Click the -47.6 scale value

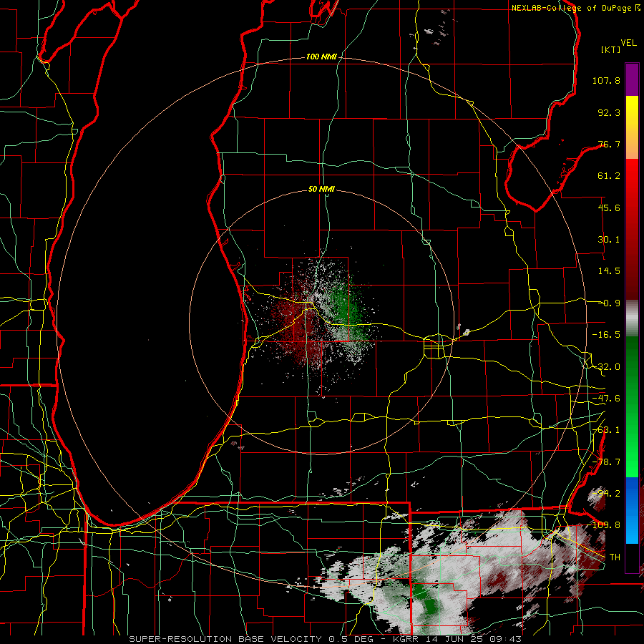pyautogui.click(x=606, y=399)
